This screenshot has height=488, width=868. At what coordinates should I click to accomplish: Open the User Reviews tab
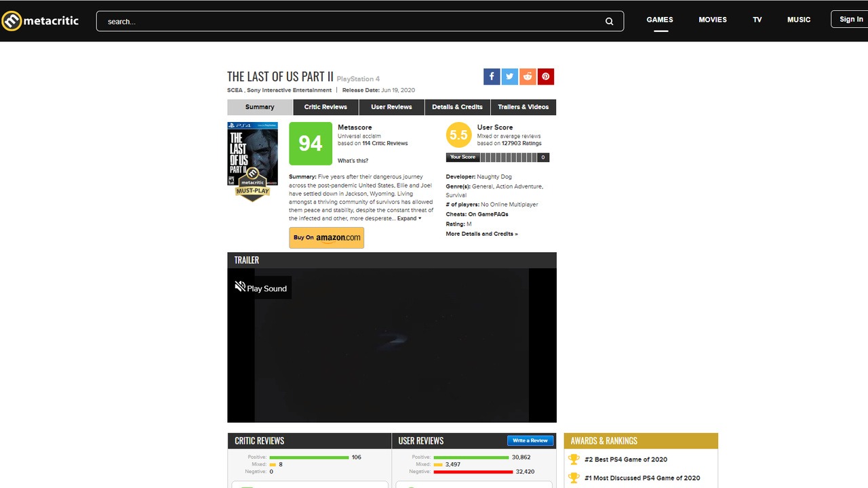tap(391, 107)
